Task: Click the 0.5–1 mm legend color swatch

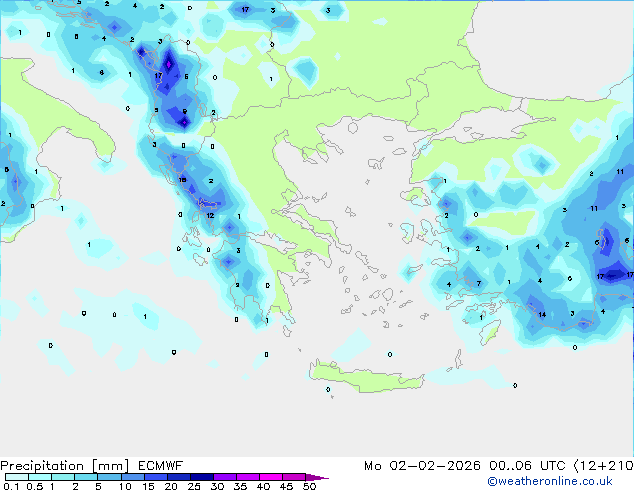Action: click(40, 477)
